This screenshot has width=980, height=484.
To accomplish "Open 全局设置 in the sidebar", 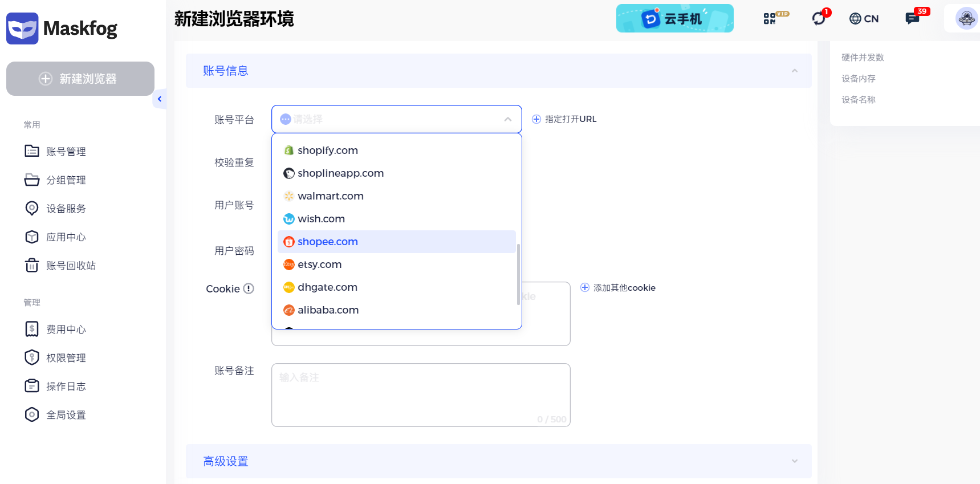I will (66, 415).
